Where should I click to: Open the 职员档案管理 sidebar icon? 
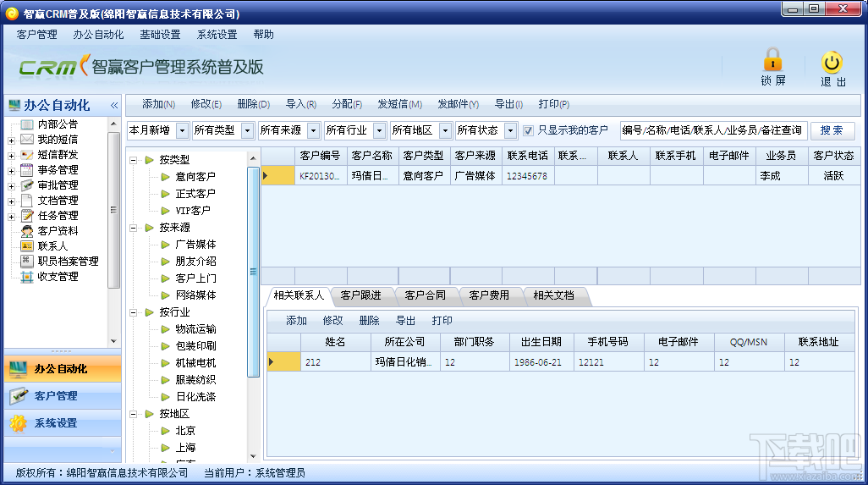[26, 262]
